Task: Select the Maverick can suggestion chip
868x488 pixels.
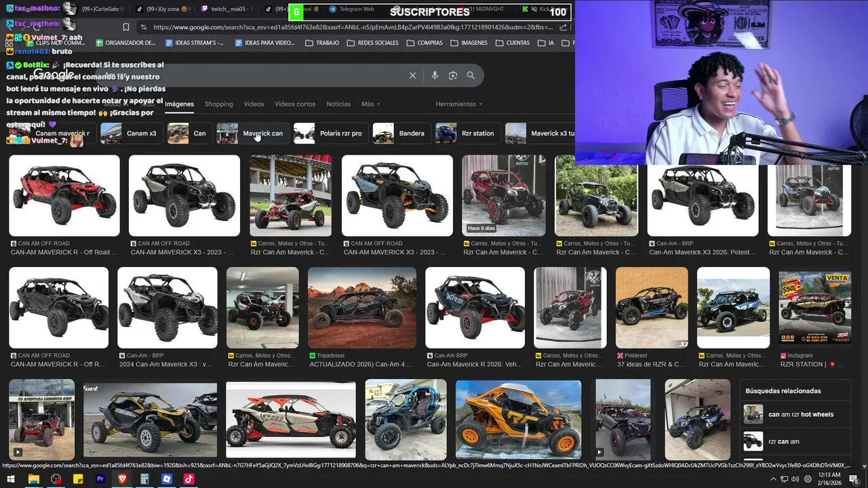Action: coord(252,134)
